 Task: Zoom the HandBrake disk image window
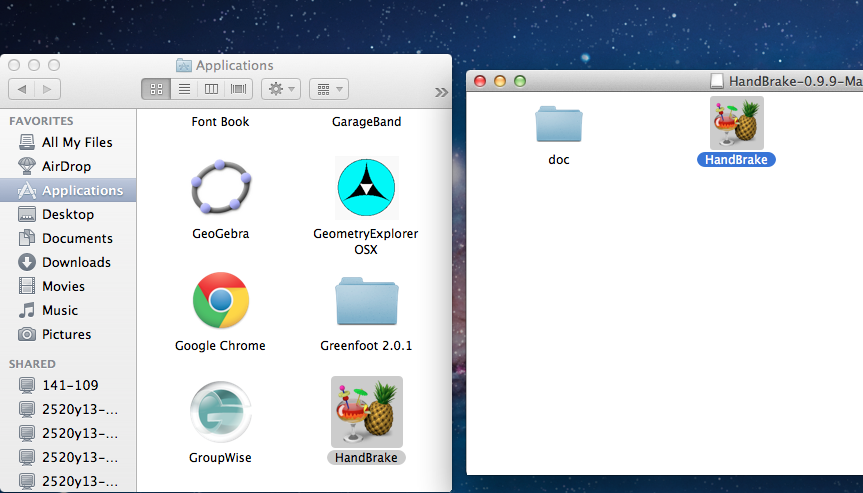point(520,81)
